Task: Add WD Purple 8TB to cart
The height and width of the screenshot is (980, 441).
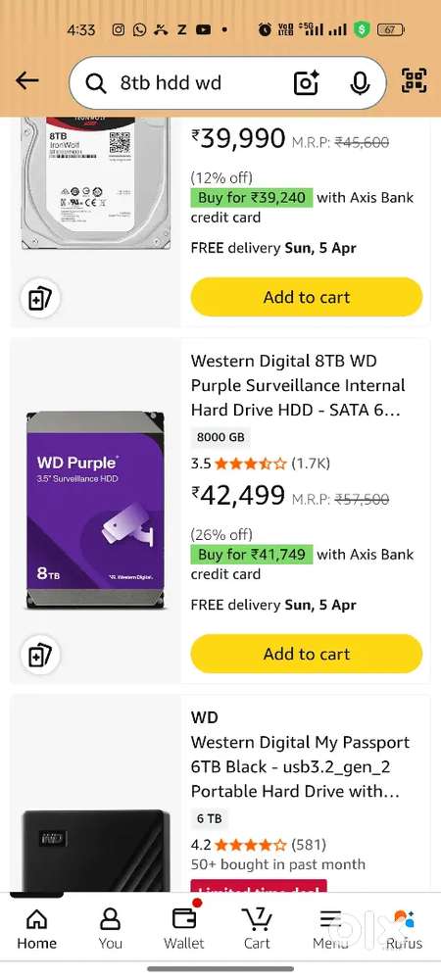Action: (x=307, y=654)
